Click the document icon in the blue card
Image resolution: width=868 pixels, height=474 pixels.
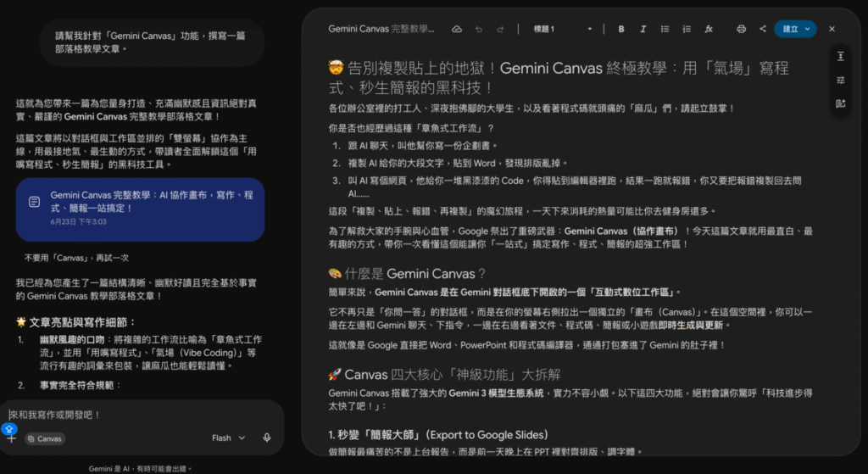coord(34,202)
